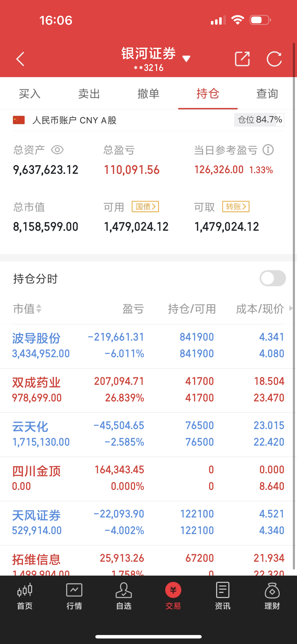Tap the 转账 button
The image size is (297, 644).
click(236, 207)
